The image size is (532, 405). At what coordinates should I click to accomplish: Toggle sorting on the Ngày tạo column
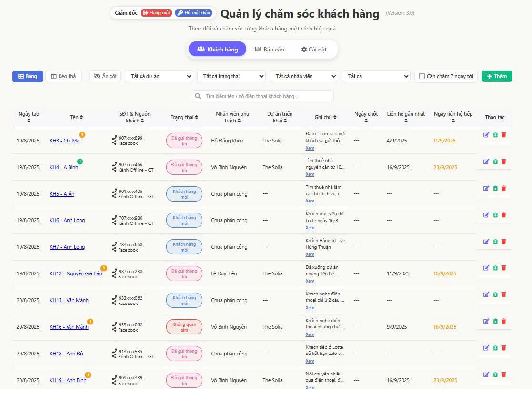(x=29, y=116)
